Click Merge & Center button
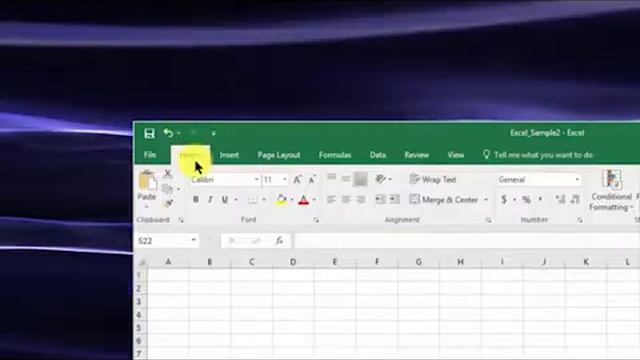Image resolution: width=640 pixels, height=360 pixels. coord(444,200)
